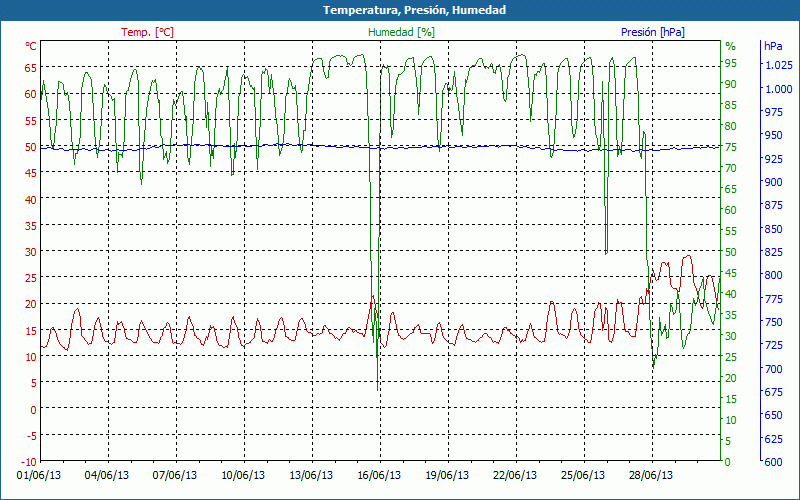Viewport: 800px width, 500px height.
Task: Click the red '65' temperature axis value
Action: pyautogui.click(x=31, y=67)
